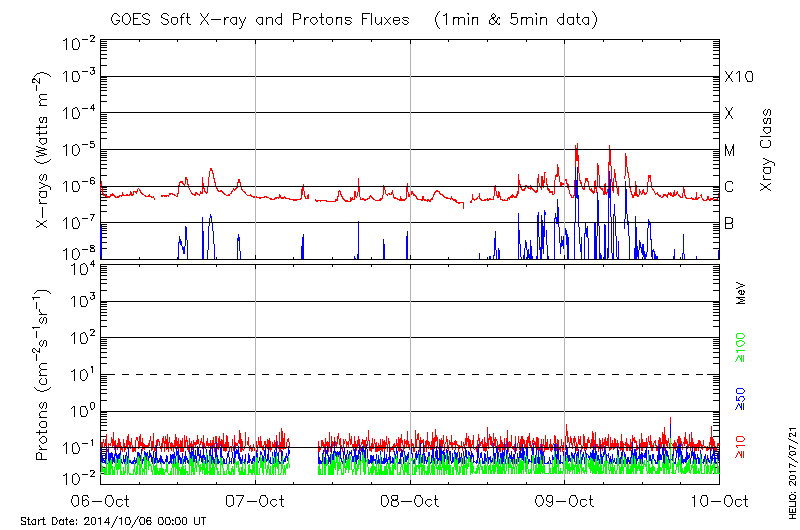Click the green ≥100 MeV legend label

pyautogui.click(x=741, y=347)
